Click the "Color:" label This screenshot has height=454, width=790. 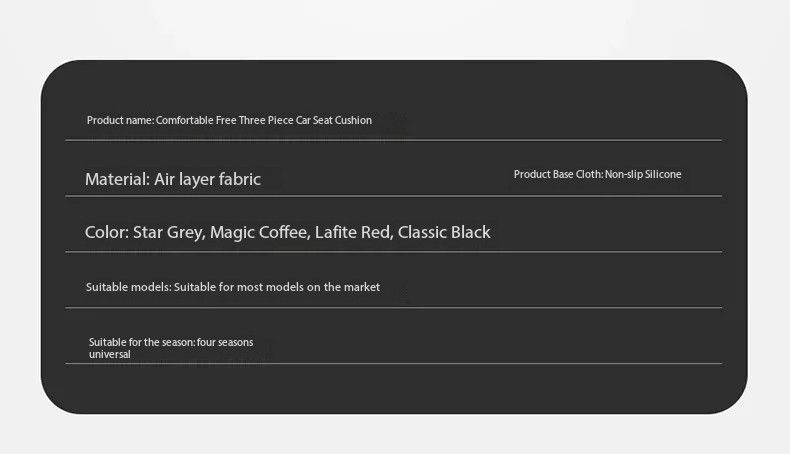pos(106,232)
